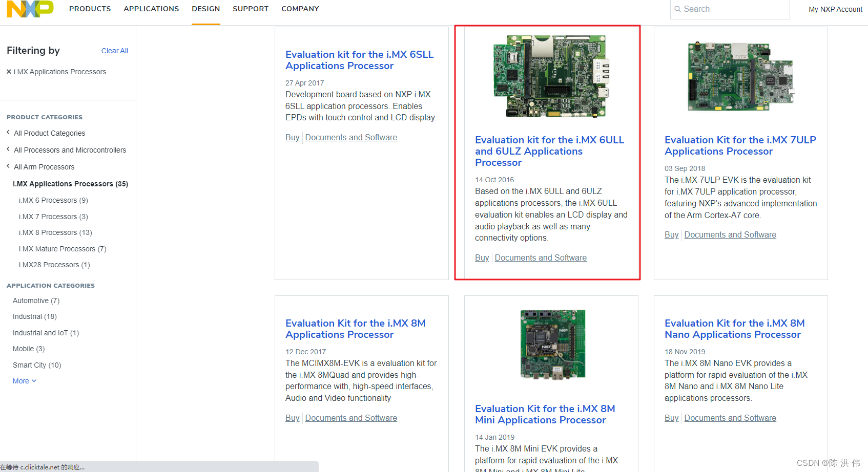Open Documents and Software for i.MX 7ULP kit
Viewport: 868px width, 472px height.
point(730,234)
